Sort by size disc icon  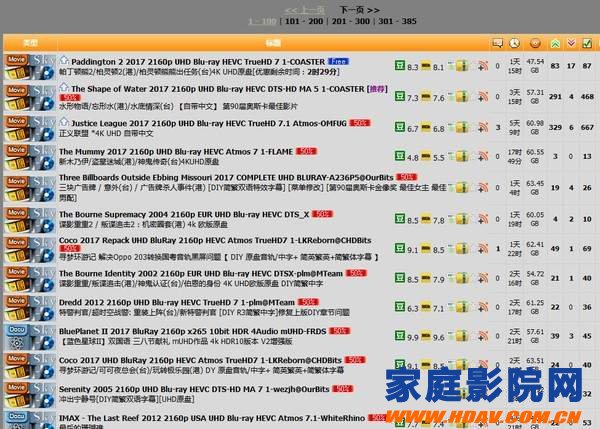(x=535, y=43)
